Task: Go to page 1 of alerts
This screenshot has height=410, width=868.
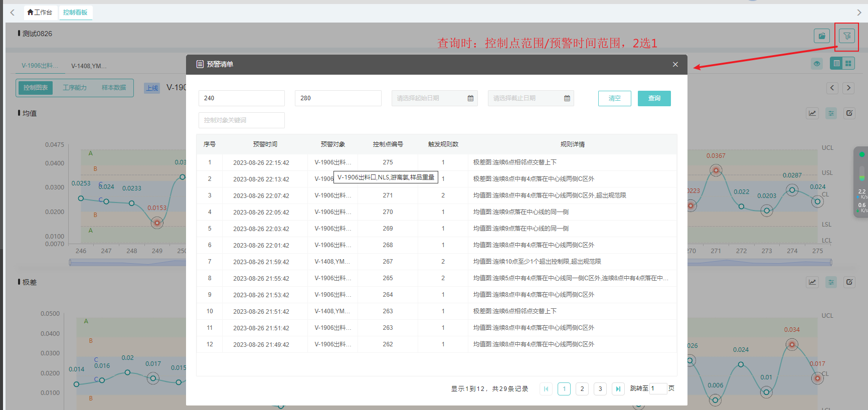Action: tap(564, 388)
